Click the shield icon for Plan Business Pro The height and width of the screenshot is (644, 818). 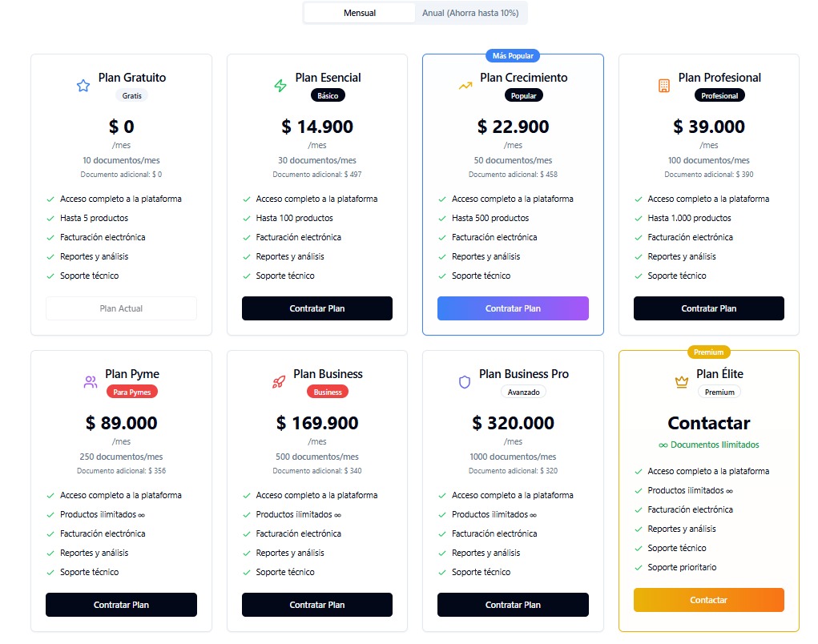[465, 382]
